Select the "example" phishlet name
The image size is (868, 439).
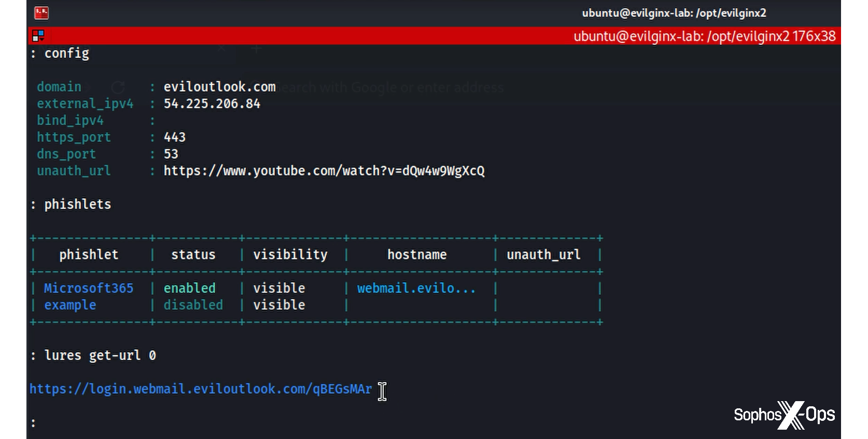coord(70,305)
